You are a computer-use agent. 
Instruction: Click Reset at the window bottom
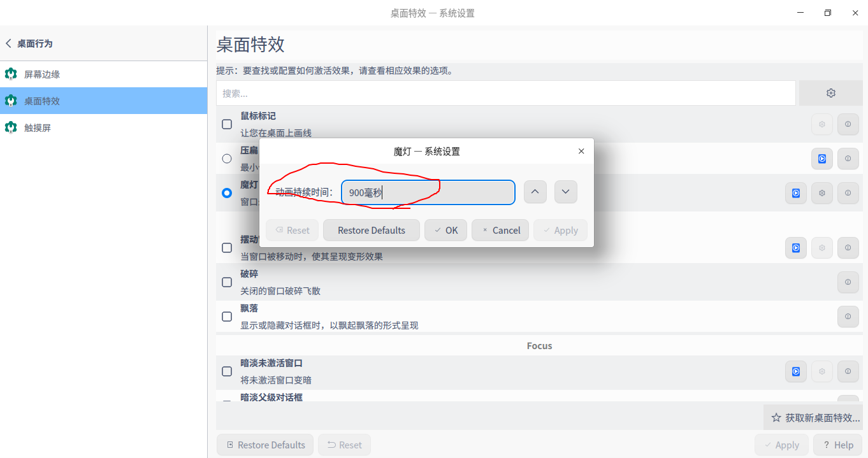click(344, 445)
